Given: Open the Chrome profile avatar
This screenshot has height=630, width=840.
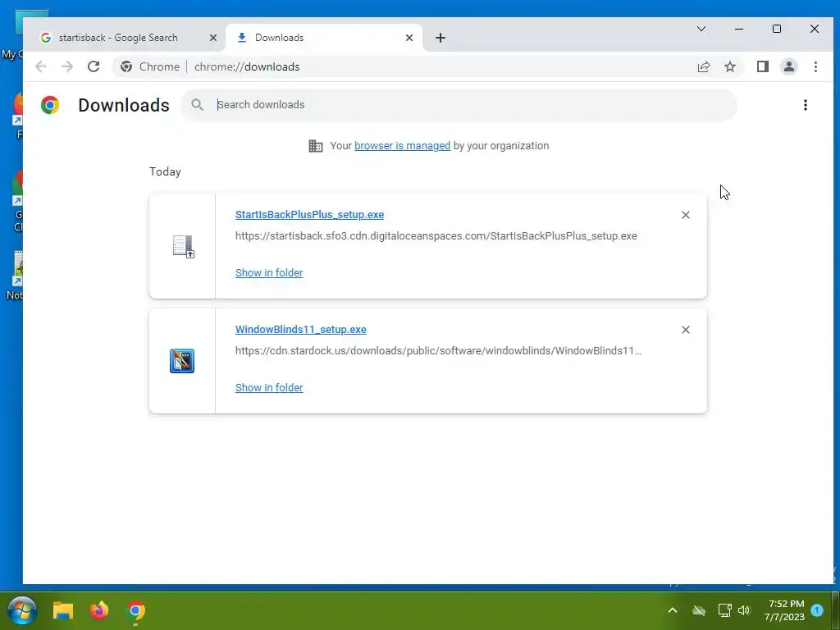Looking at the screenshot, I should (x=788, y=66).
